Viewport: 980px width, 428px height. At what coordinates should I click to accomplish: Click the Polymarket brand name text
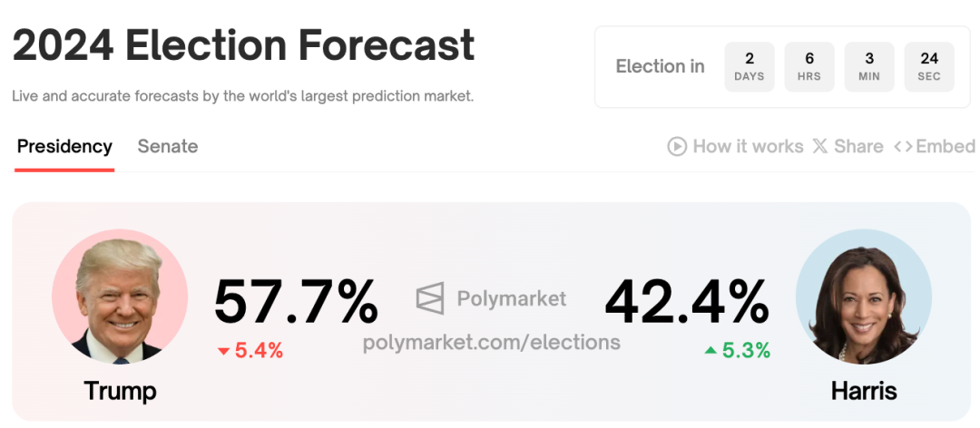coord(512,298)
